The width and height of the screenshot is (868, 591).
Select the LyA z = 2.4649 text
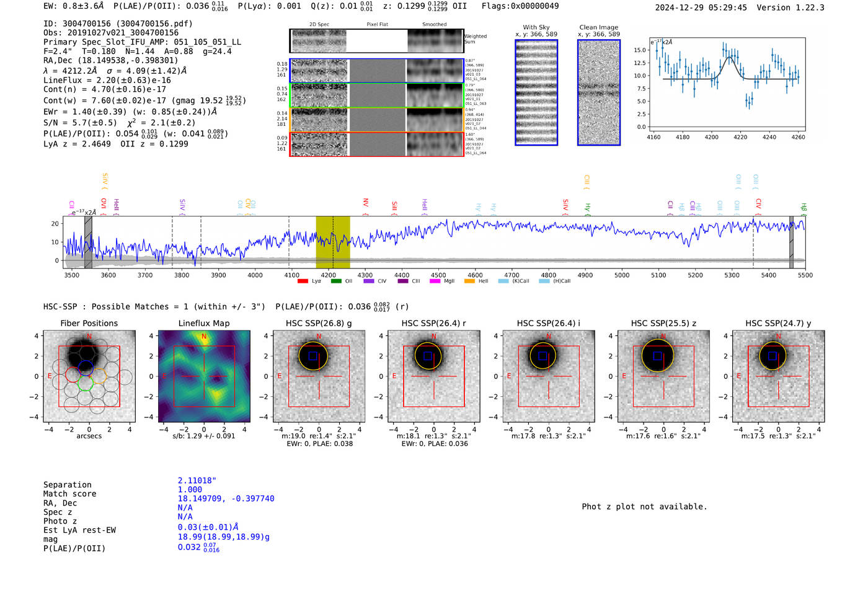pyautogui.click(x=77, y=144)
